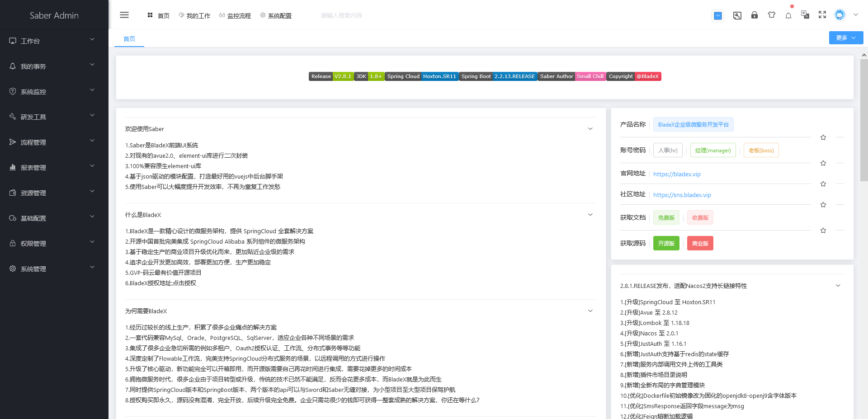Click the 报表管理 bar chart icon
868x419 pixels.
tap(13, 167)
